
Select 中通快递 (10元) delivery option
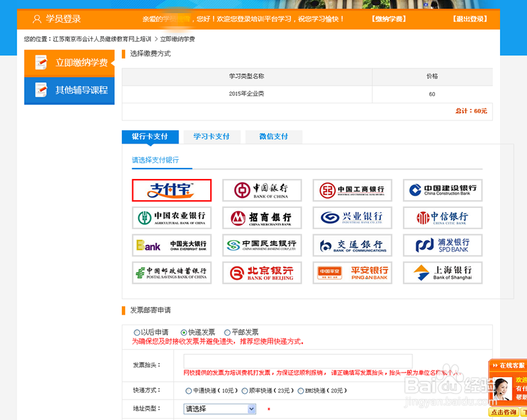pyautogui.click(x=188, y=391)
